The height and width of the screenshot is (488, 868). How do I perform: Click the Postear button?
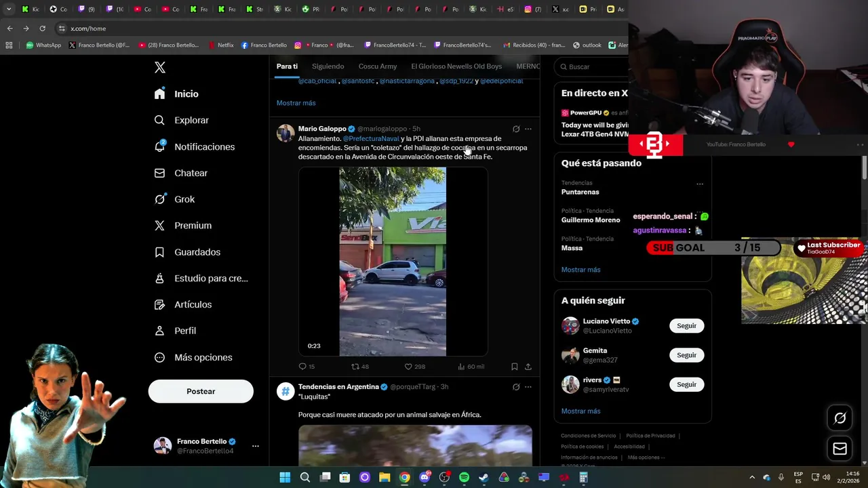(x=201, y=391)
